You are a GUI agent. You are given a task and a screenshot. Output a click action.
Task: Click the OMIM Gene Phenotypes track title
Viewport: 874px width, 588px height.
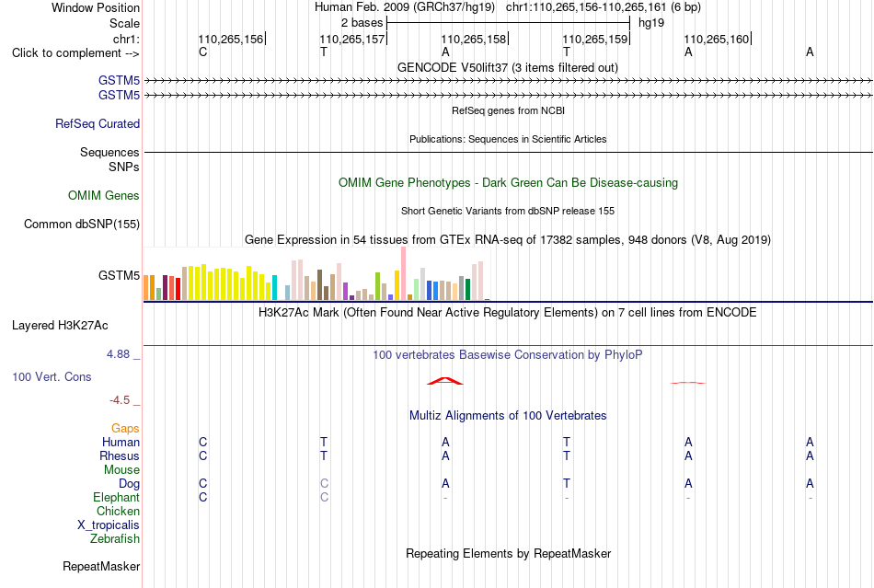508,183
